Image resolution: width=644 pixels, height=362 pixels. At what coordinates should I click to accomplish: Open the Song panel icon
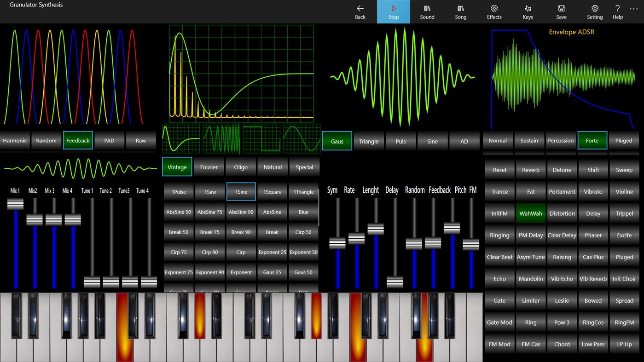point(460,11)
